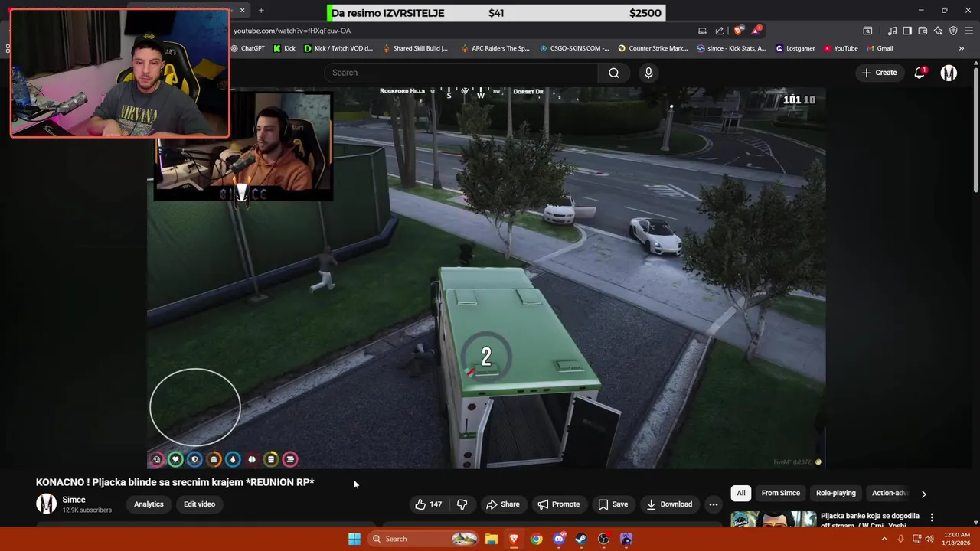Viewport: 980px width, 551px height.
Task: Open the ARC Raiders bookmark
Action: pyautogui.click(x=495, y=48)
